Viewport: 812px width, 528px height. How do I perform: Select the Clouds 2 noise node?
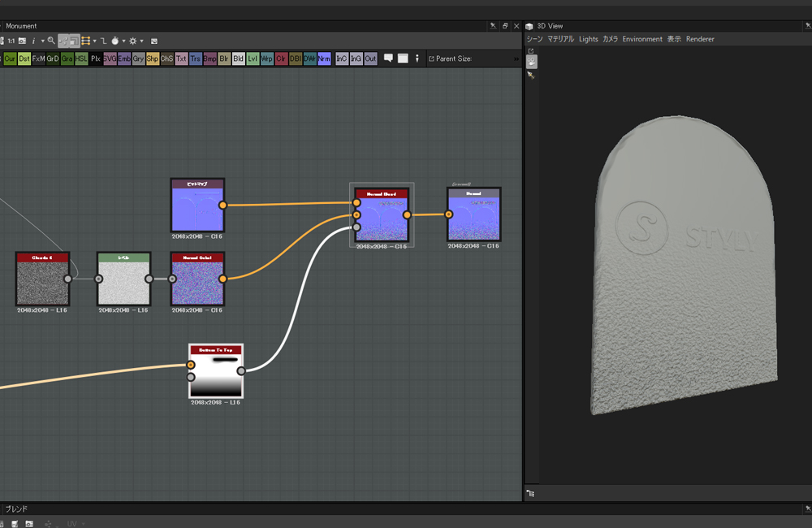[x=42, y=279]
